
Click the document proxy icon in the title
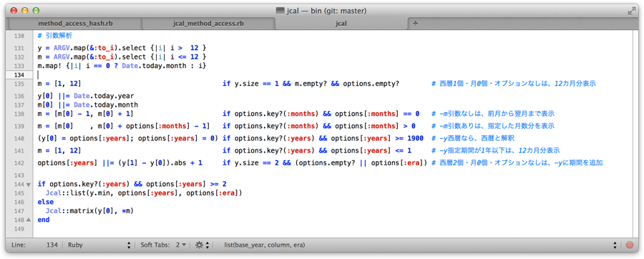[280, 11]
